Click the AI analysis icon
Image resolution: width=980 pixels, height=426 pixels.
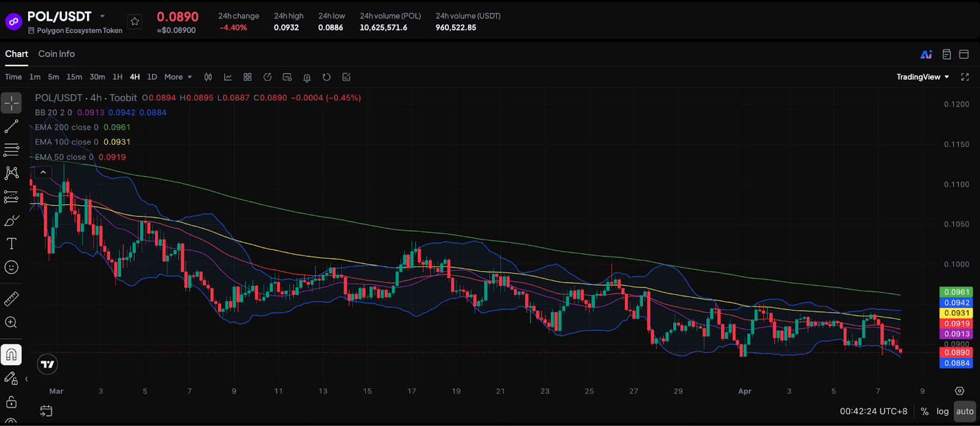click(926, 55)
